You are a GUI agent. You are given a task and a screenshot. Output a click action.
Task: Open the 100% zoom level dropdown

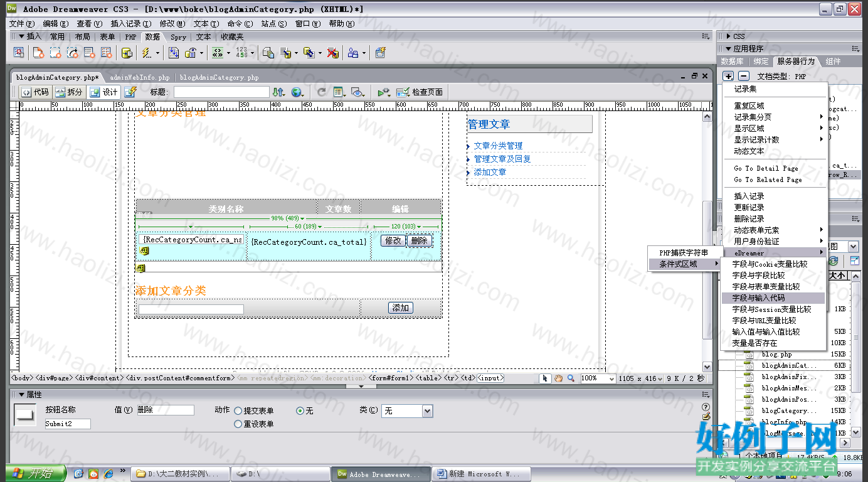(x=610, y=378)
